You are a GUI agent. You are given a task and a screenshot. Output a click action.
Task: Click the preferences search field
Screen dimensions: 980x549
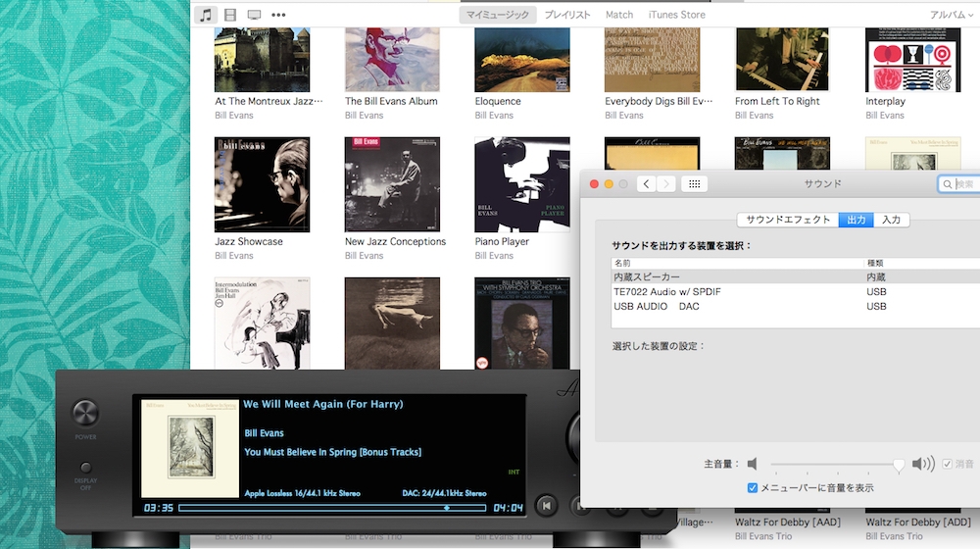[x=958, y=184]
